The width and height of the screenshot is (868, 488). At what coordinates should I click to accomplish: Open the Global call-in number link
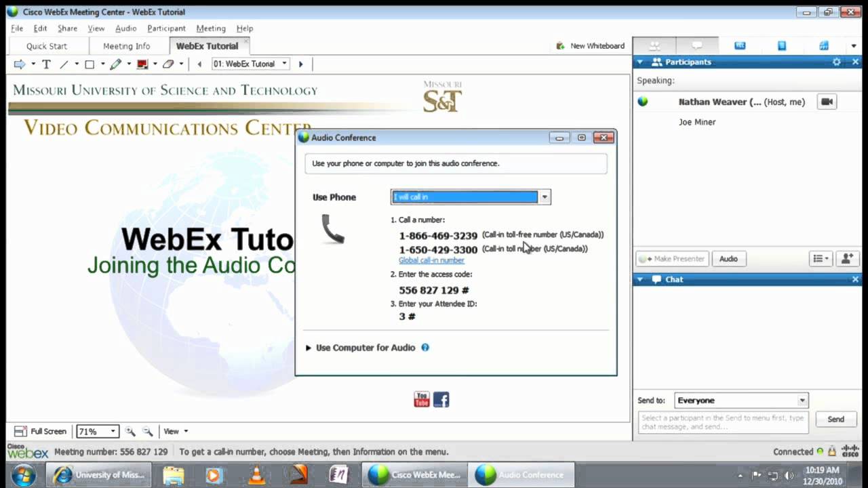(431, 260)
